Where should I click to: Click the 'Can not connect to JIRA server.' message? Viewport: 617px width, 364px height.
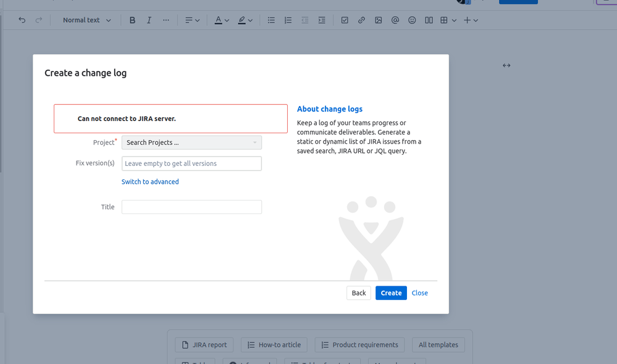pos(127,118)
